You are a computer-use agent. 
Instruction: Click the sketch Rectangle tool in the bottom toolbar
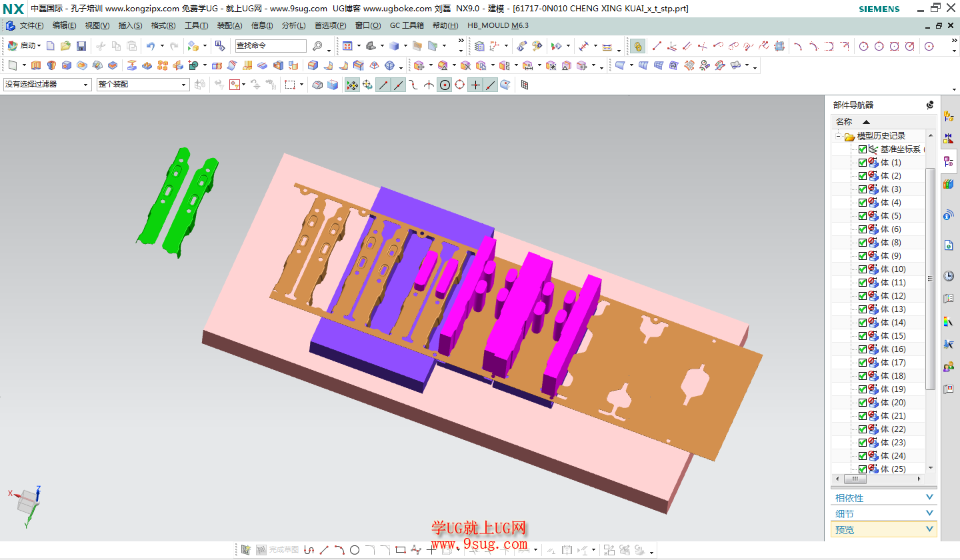pos(401,550)
